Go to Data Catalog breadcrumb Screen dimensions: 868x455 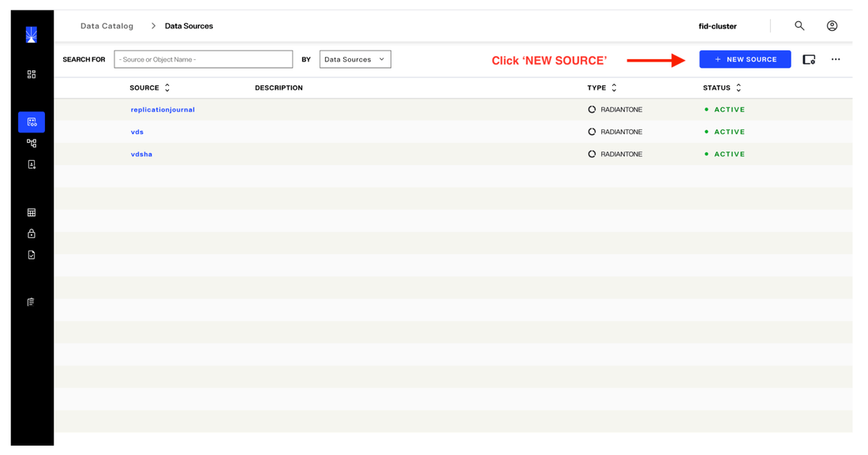tap(107, 26)
